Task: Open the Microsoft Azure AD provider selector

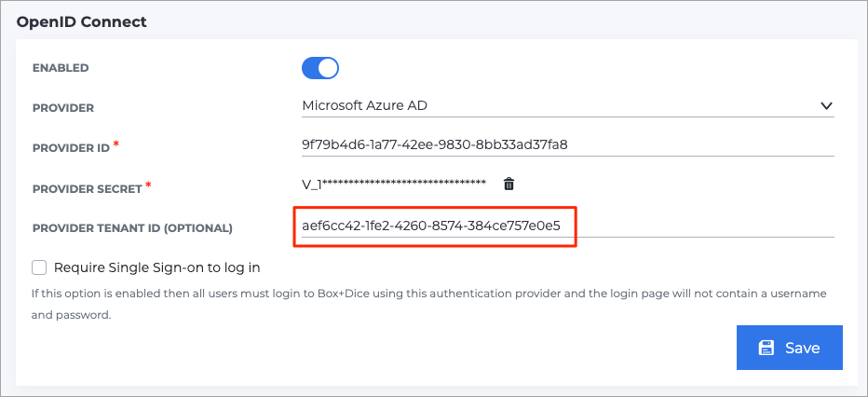Action: pos(568,105)
